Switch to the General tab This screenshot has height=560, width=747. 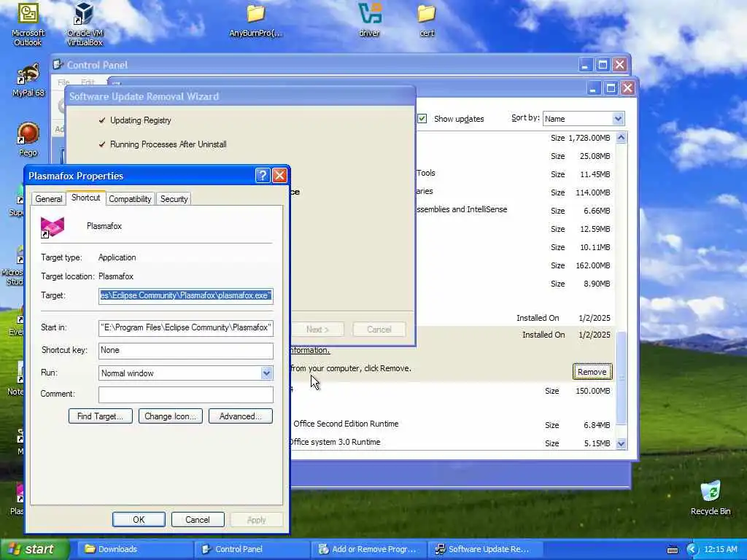coord(49,199)
